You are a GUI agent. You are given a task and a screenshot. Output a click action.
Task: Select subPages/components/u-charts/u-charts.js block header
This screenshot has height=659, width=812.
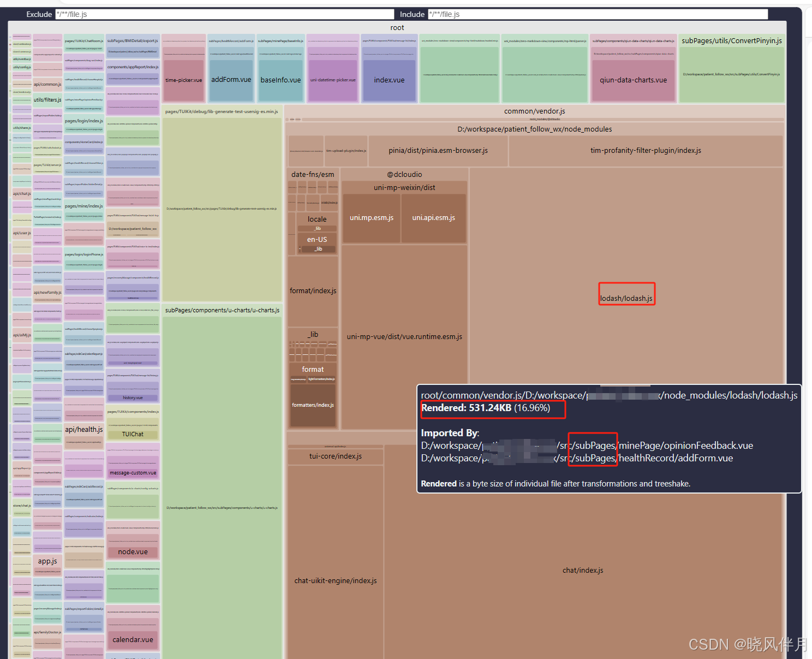click(222, 310)
